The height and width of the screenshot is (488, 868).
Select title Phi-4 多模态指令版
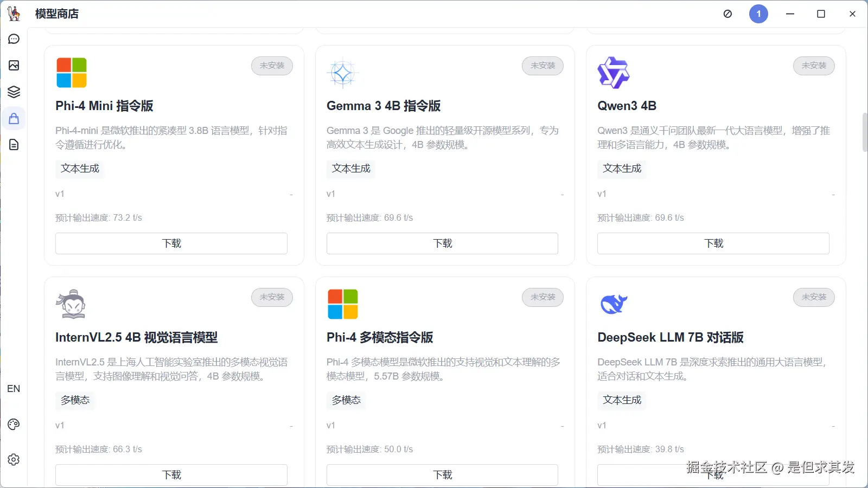tap(380, 337)
